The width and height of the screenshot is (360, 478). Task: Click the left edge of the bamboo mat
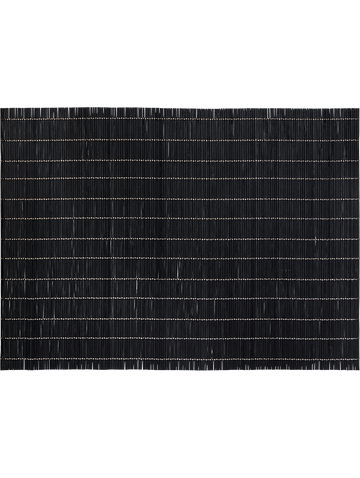1,239
